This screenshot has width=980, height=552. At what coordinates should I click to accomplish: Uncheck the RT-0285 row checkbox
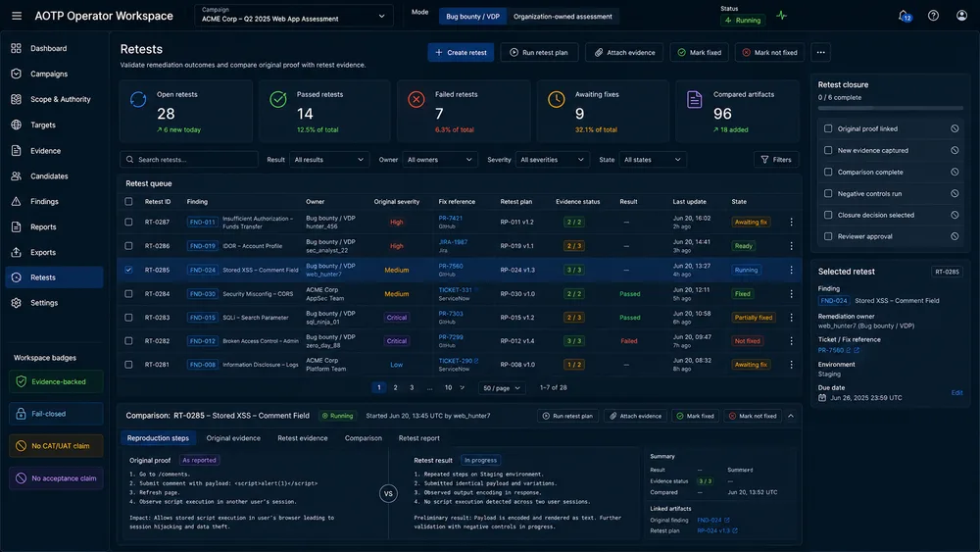(128, 270)
